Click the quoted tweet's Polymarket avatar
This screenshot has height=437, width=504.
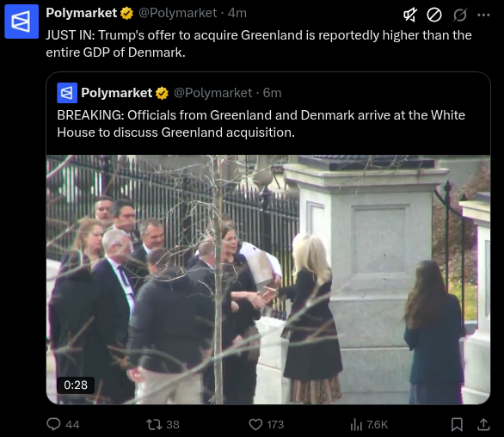[67, 93]
